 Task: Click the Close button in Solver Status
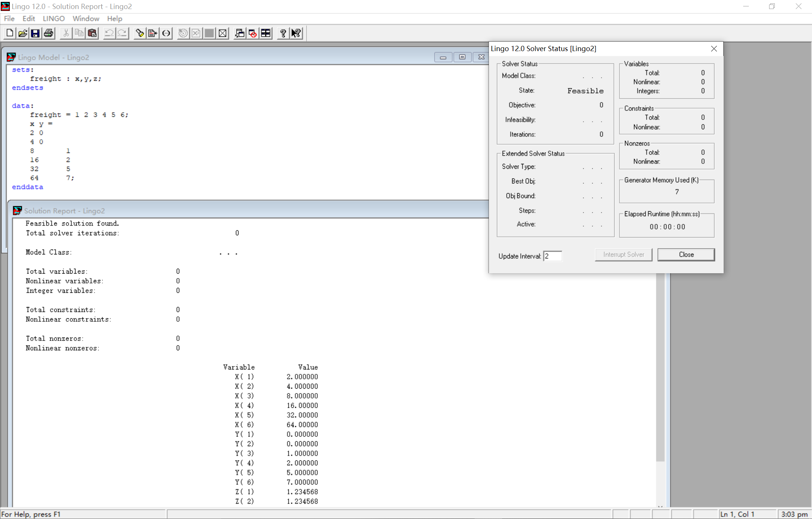(x=686, y=254)
